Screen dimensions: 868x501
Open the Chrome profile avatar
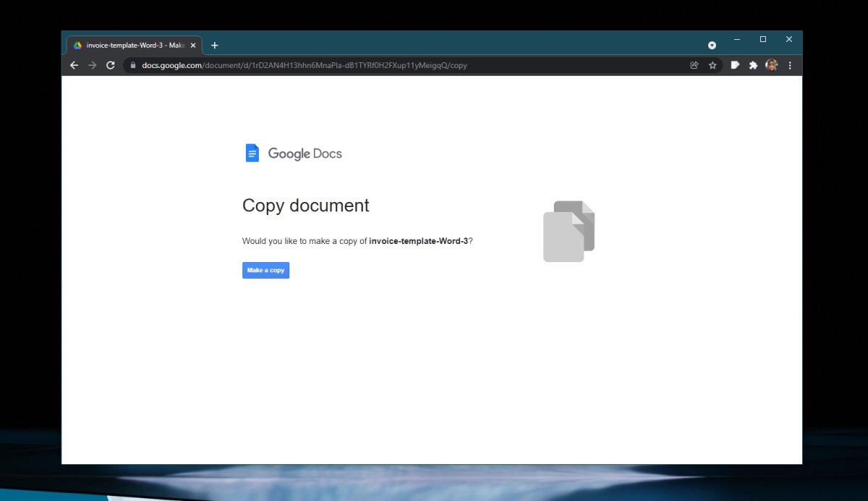772,65
